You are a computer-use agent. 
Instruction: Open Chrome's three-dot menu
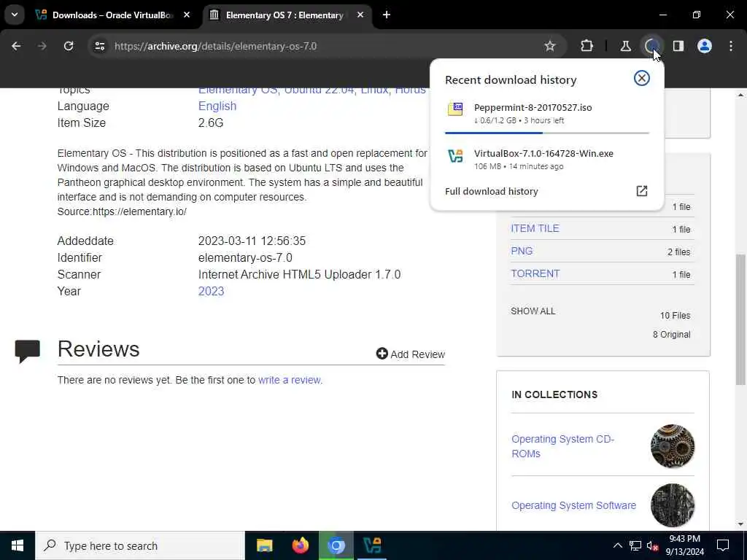point(731,46)
